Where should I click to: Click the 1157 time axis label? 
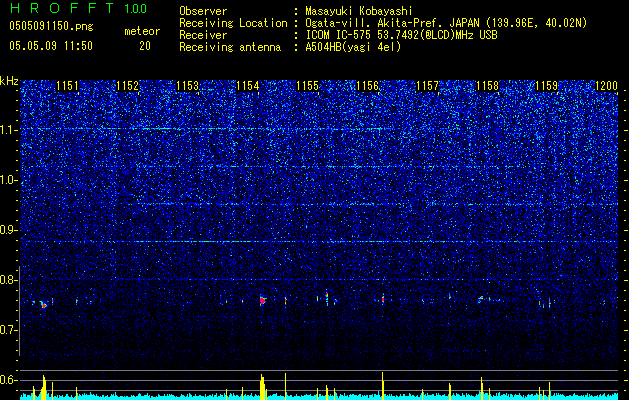tap(428, 86)
